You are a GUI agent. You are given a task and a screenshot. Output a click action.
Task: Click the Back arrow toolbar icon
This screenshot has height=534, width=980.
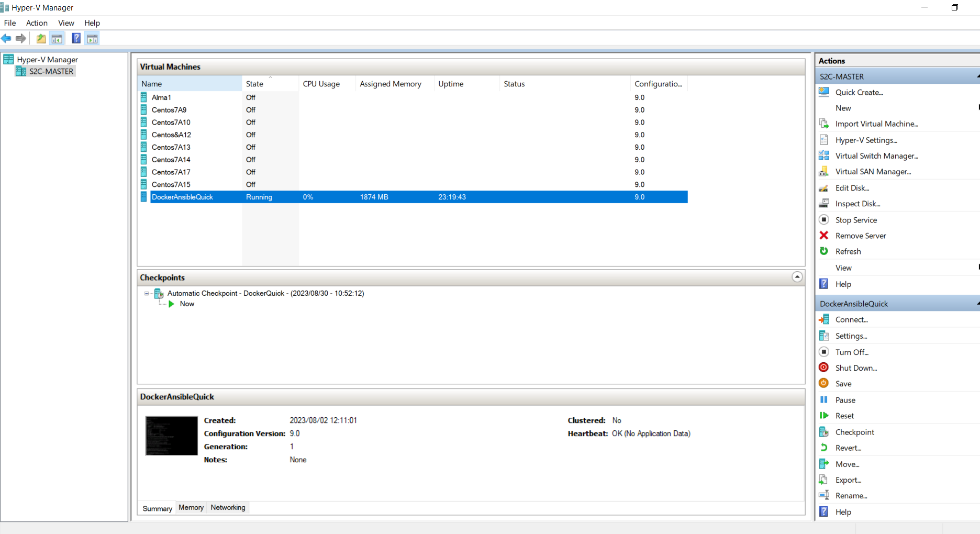(6, 38)
